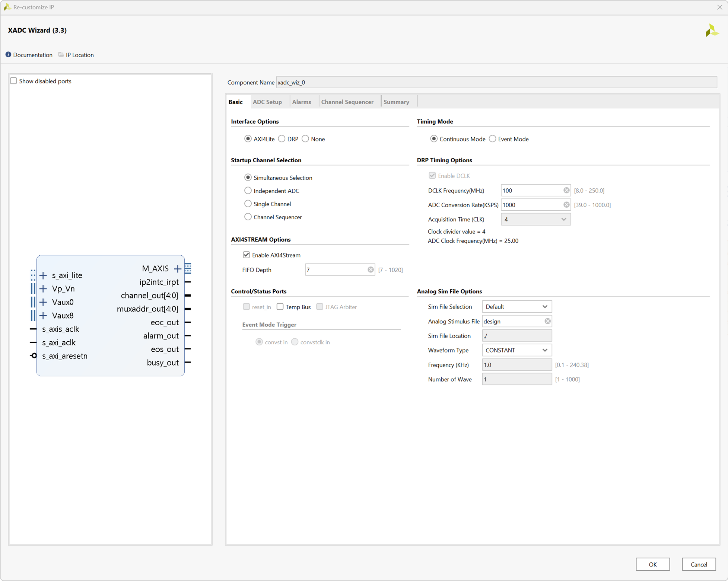Choose Event Mode timing
The image size is (728, 581).
tap(493, 139)
